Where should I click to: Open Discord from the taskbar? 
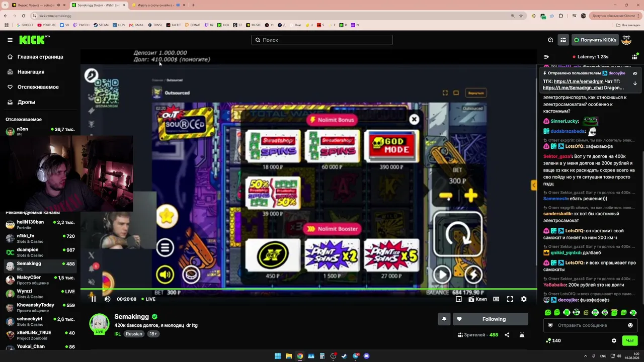[366, 356]
